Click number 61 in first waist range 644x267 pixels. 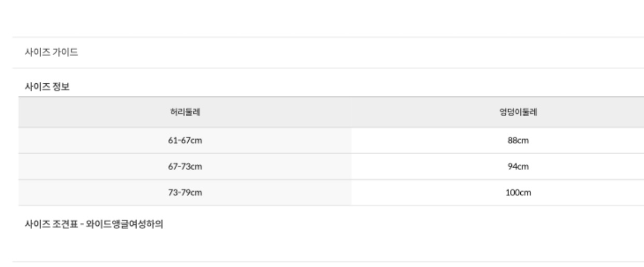(x=173, y=141)
